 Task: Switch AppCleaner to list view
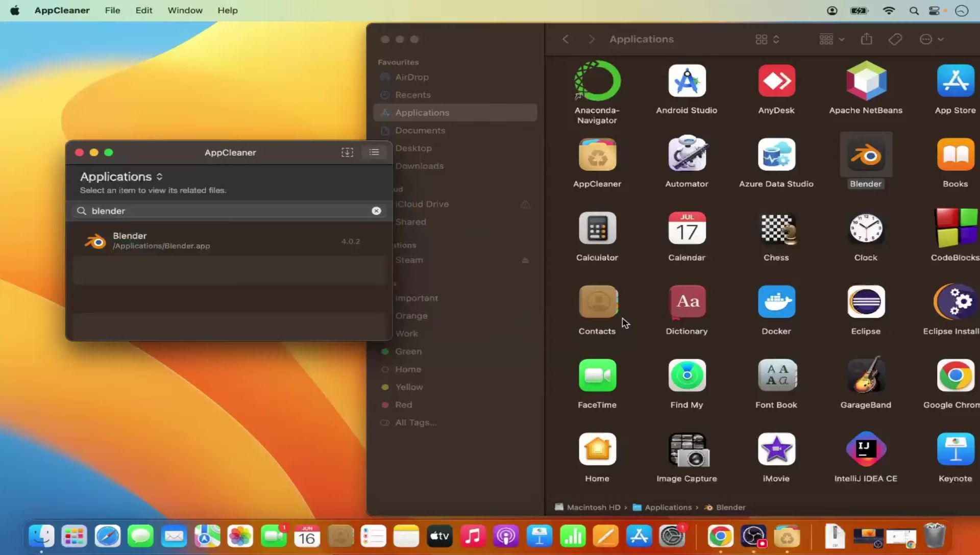tap(374, 152)
